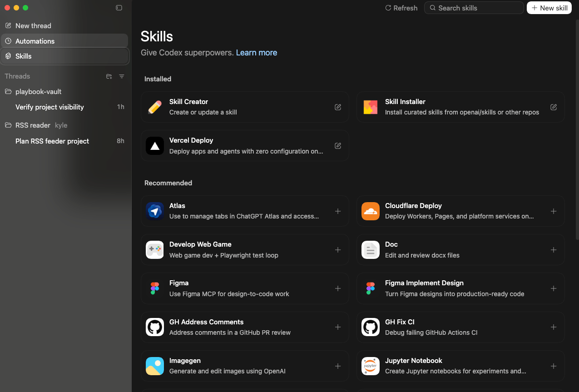Screen dimensions: 579x392
Task: Install the GH Fix CI skill
Action: click(x=554, y=327)
